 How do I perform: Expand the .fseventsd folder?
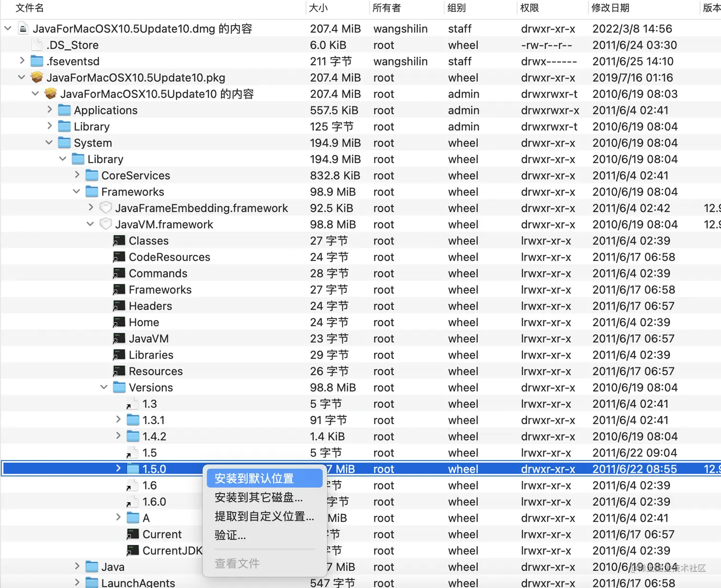coord(22,61)
